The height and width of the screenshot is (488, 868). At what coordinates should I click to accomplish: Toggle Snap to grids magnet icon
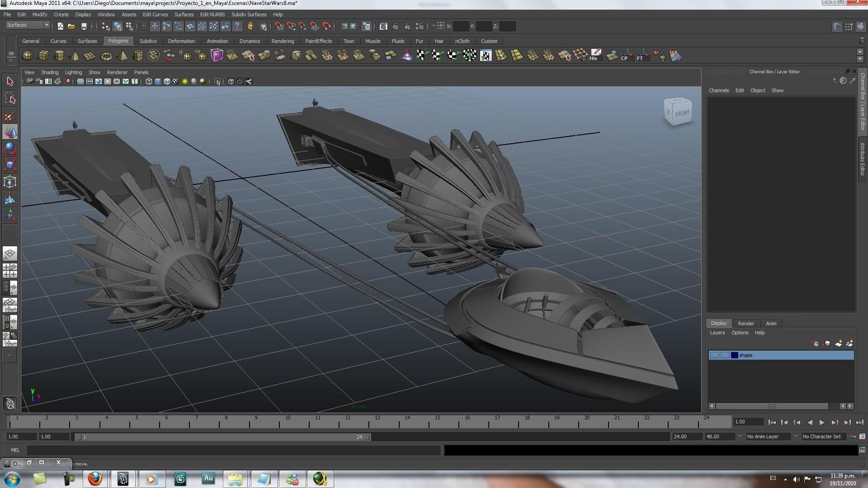279,26
